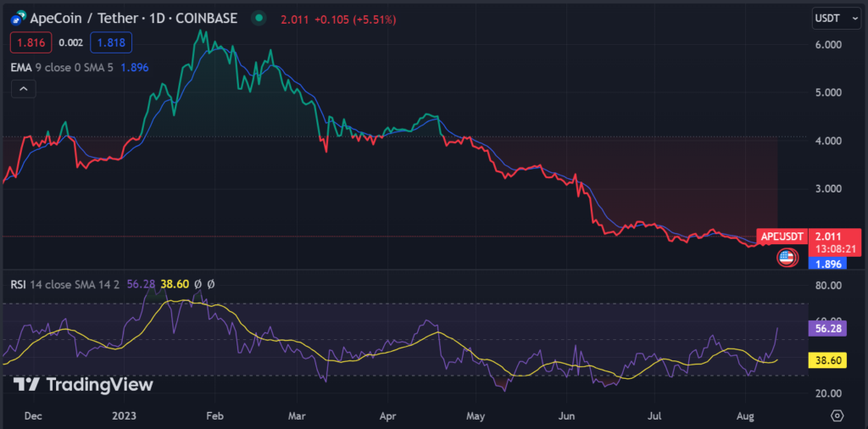Click the Apr date axis label
Image resolution: width=868 pixels, height=429 pixels.
387,415
